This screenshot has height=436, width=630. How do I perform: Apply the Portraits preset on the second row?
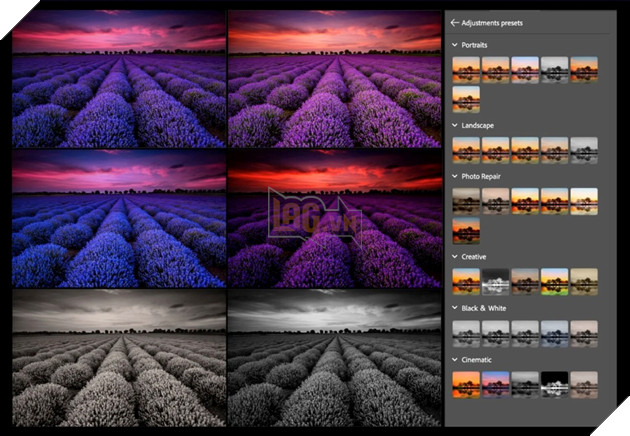point(466,99)
